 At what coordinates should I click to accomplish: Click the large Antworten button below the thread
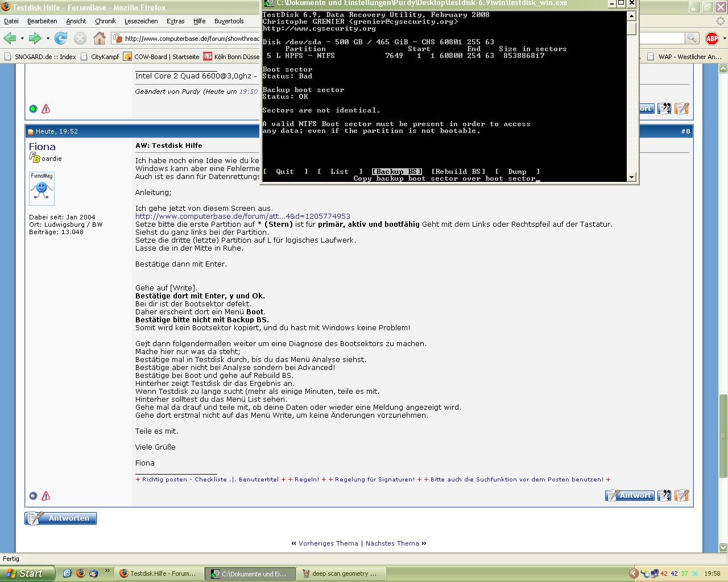(61, 518)
